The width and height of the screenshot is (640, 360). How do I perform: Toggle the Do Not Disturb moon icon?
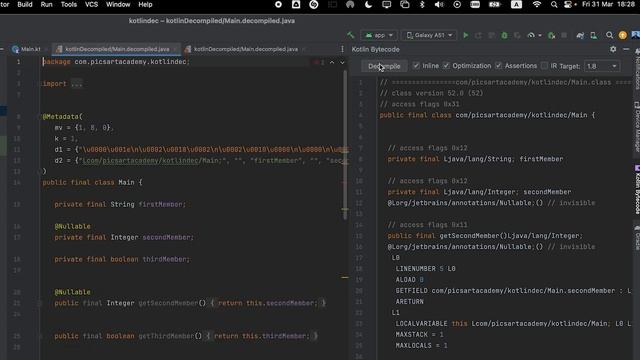tap(368, 4)
